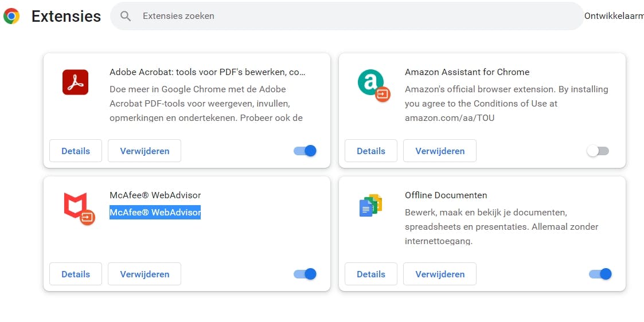Turn off the McAfee WebAdvisor toggle
This screenshot has height=322, width=644.
pyautogui.click(x=305, y=274)
